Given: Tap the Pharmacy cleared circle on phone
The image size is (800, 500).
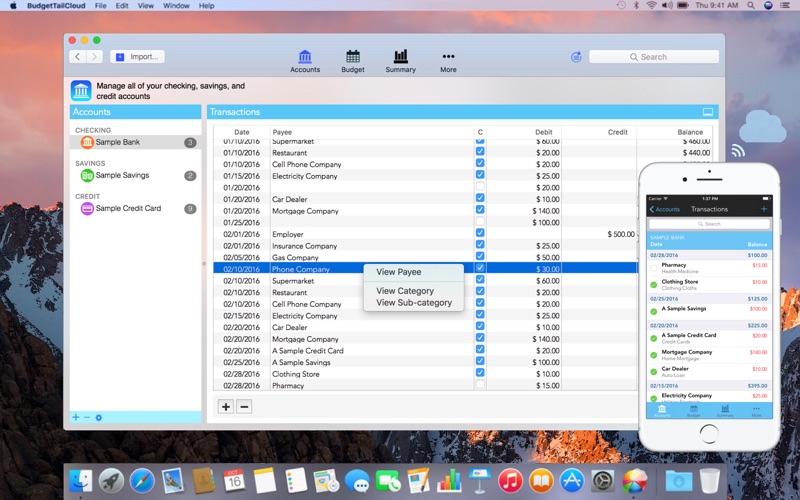Looking at the screenshot, I should (654, 268).
